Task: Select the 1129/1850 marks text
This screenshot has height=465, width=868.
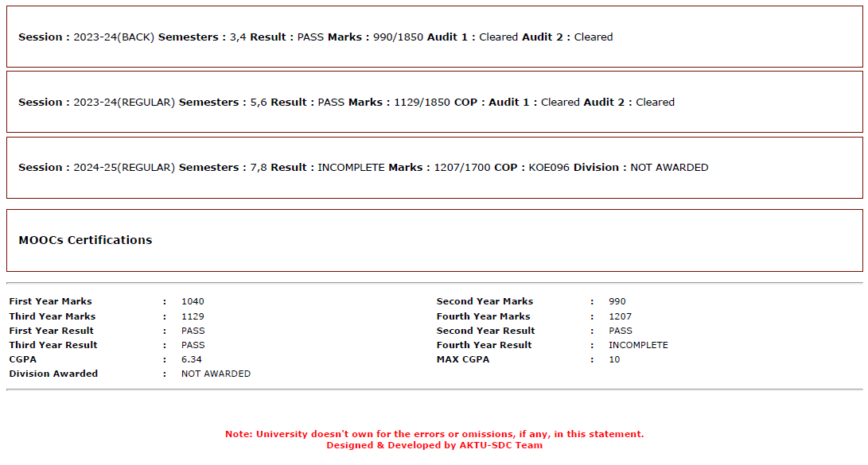Action: pyautogui.click(x=422, y=103)
